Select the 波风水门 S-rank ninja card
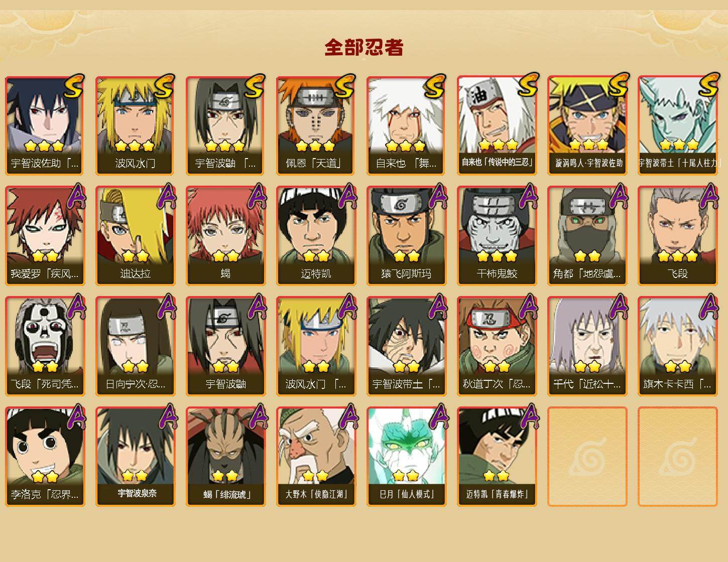The width and height of the screenshot is (728, 562). point(135,125)
